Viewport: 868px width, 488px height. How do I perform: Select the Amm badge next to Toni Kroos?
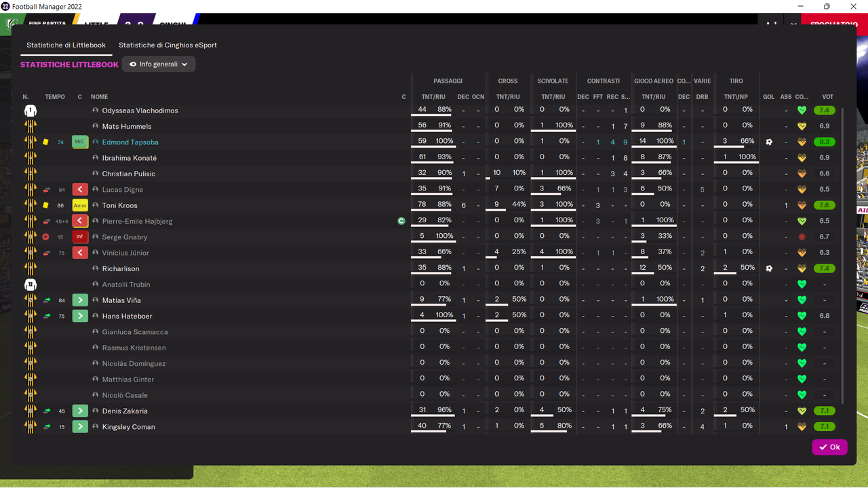pyautogui.click(x=80, y=205)
